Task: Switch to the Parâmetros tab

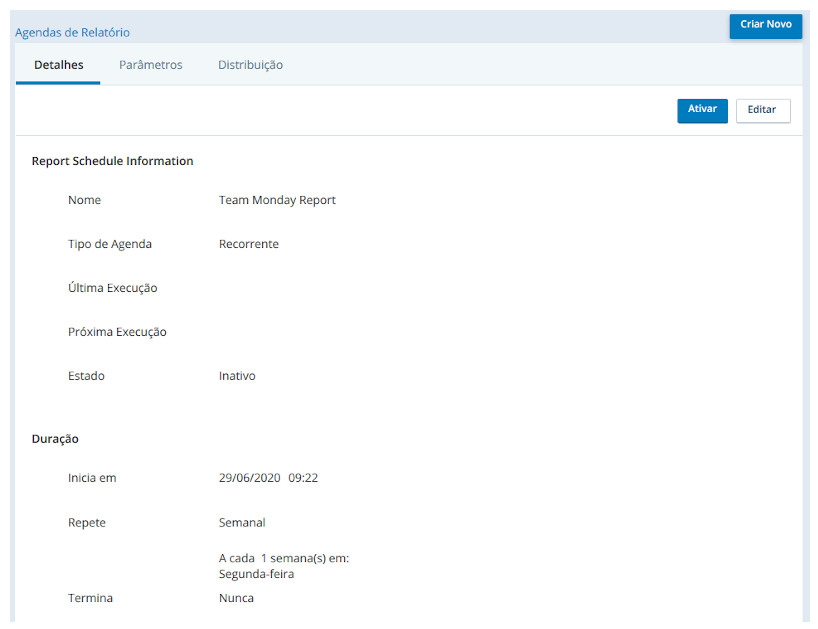Action: (151, 65)
